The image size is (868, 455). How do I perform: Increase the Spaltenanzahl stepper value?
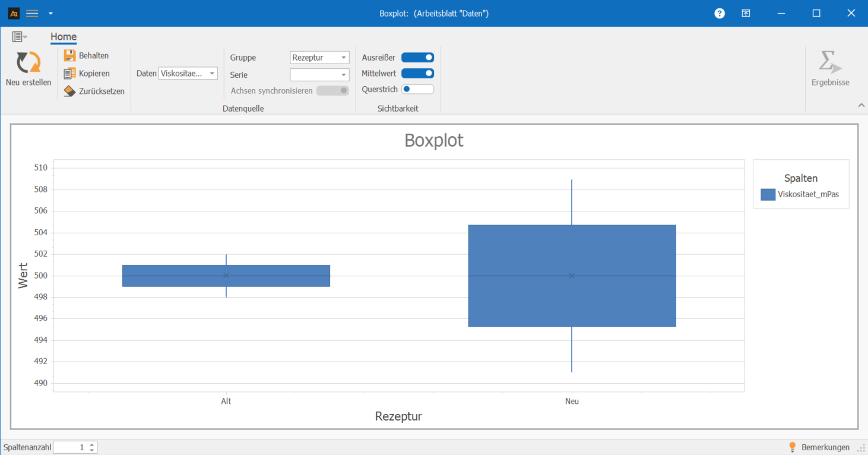click(x=91, y=444)
